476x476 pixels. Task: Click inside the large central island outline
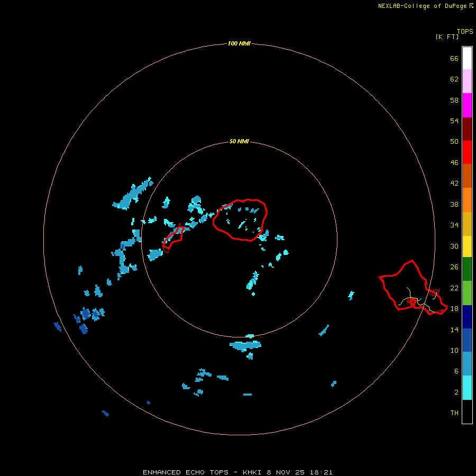[240, 221]
